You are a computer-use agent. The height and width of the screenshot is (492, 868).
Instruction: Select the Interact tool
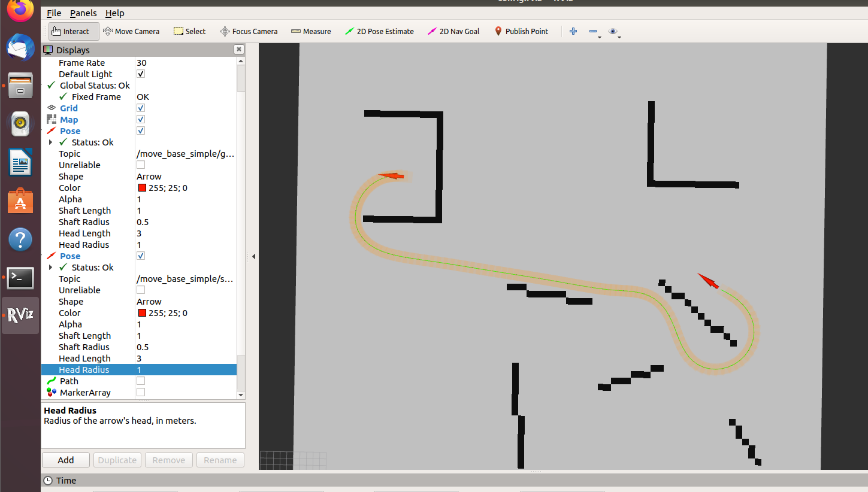pos(73,31)
